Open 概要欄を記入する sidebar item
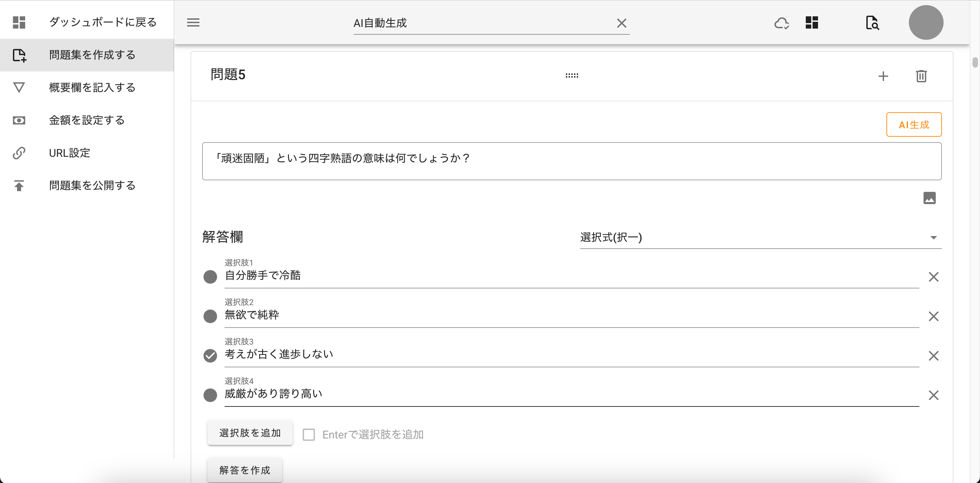Screen dimensions: 980x483 point(92,87)
